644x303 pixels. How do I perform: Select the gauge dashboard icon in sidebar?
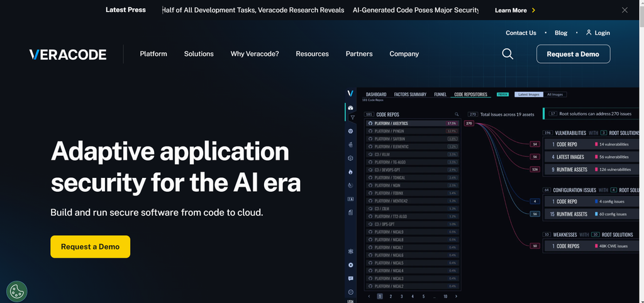click(x=350, y=108)
